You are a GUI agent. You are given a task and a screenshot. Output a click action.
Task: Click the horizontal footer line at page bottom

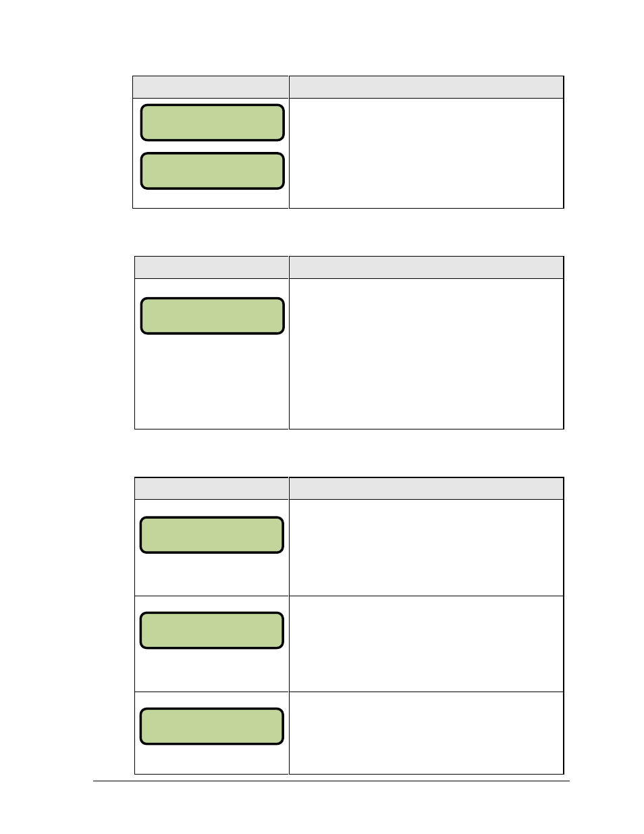[331, 781]
